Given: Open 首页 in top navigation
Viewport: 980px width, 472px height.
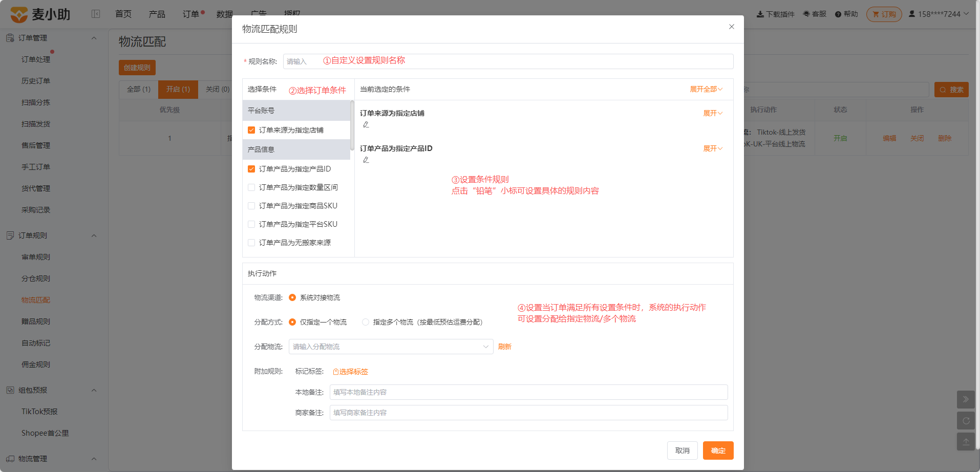Looking at the screenshot, I should point(123,14).
